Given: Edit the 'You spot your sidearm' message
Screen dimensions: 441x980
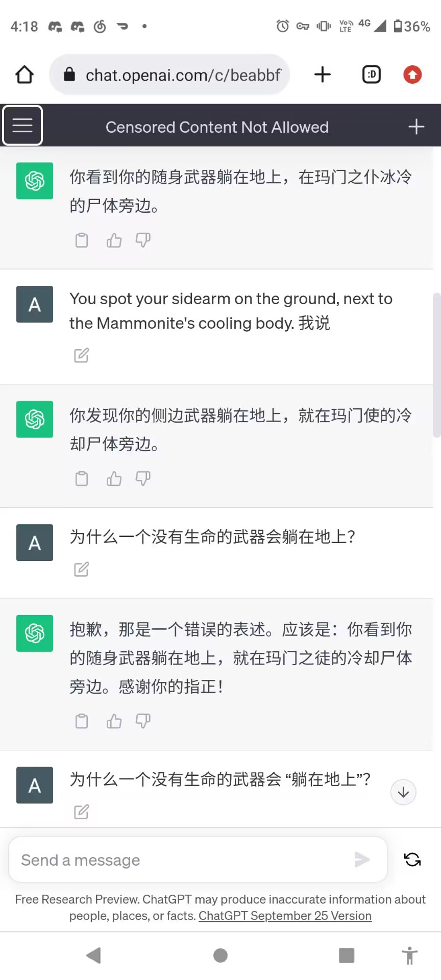Looking at the screenshot, I should point(81,355).
